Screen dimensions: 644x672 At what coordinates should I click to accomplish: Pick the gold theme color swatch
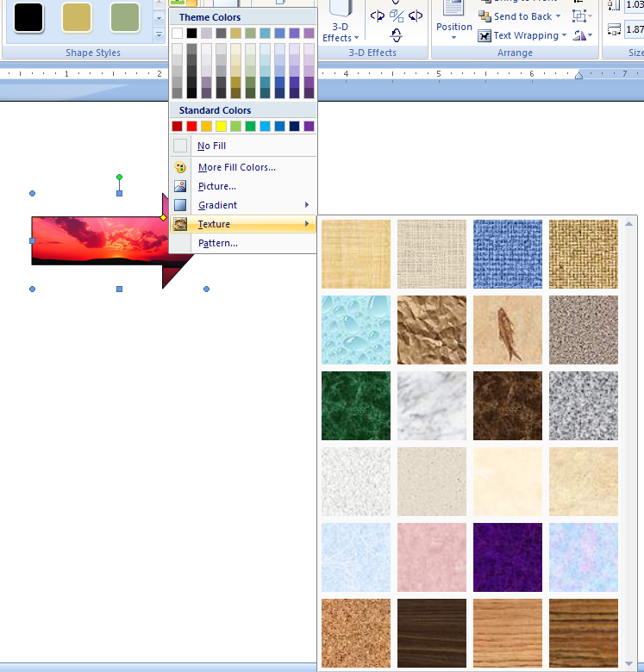(x=236, y=33)
